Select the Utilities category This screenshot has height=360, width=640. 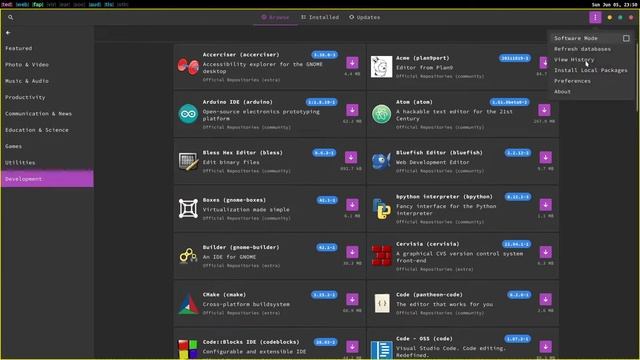click(x=47, y=162)
